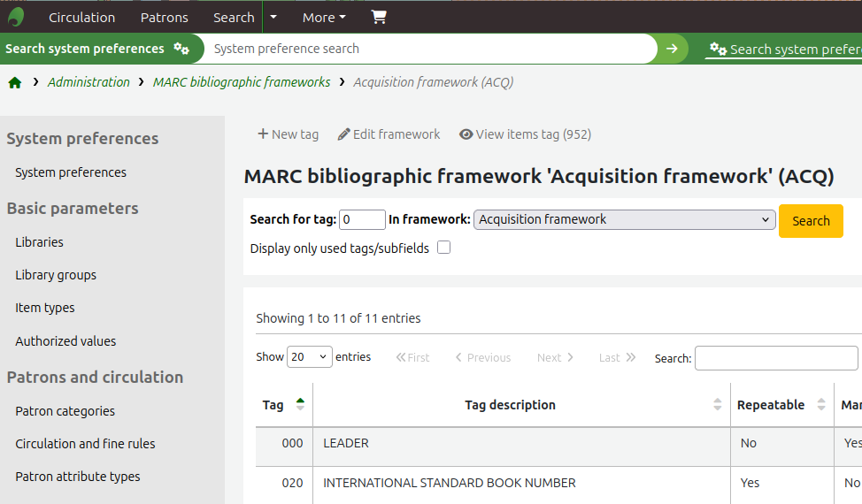Screen dimensions: 862x504
Task: Sort by Tag description column arrows
Action: [x=717, y=405]
